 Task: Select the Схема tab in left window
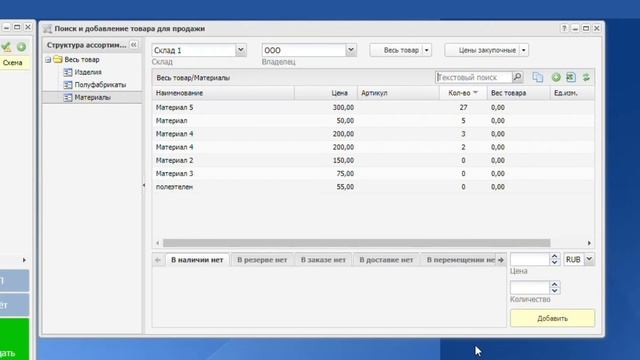click(13, 62)
